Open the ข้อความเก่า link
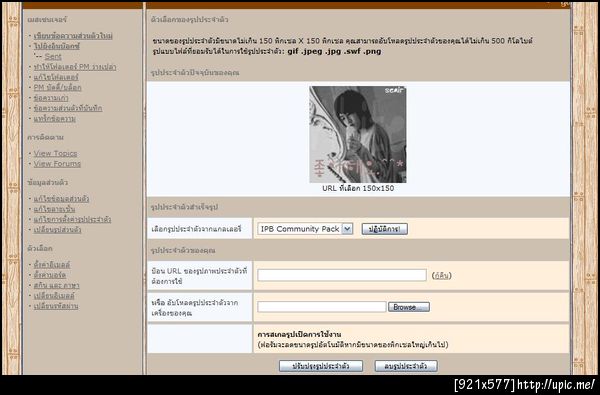This screenshot has height=395, width=600. (51, 98)
